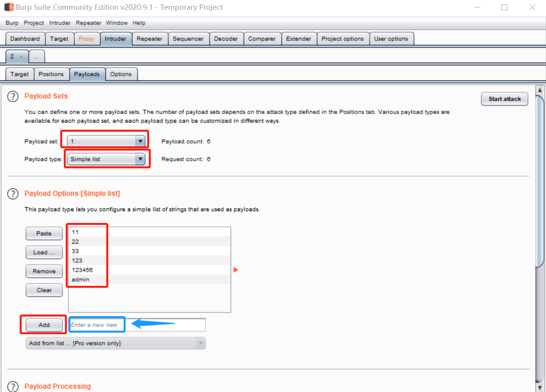Screen dimensions: 546x392
Task: Switch to the Repeater tab
Action: tap(150, 39)
